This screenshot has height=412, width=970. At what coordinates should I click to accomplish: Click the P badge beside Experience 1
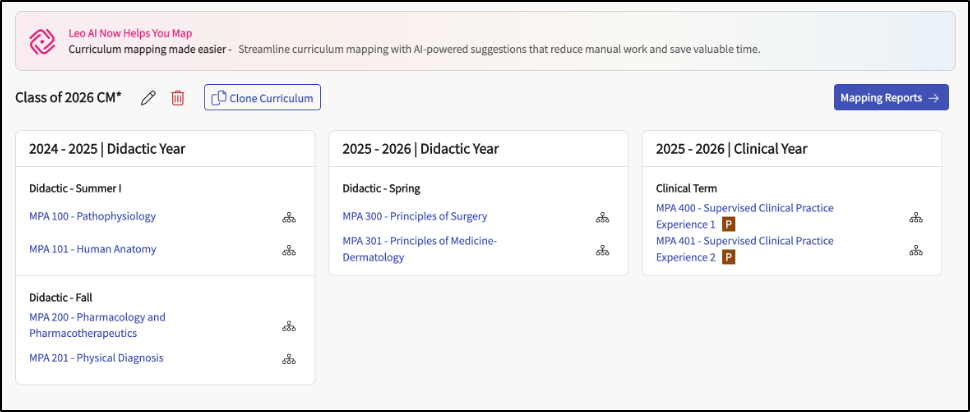pyautogui.click(x=729, y=225)
